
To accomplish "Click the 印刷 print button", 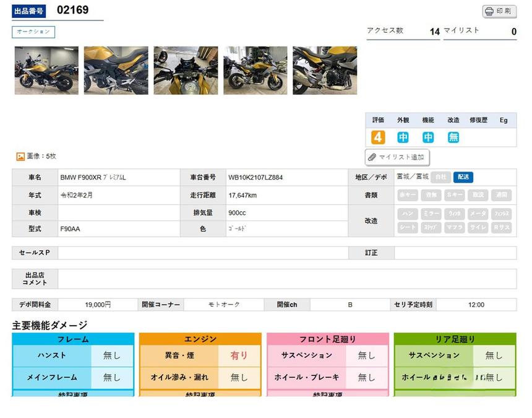I will click(499, 11).
